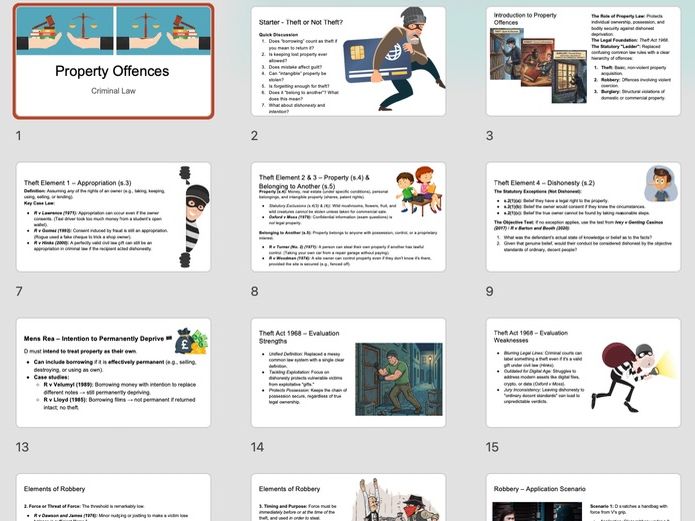Click the slide number 2 label
The height and width of the screenshot is (521, 695).
click(254, 136)
